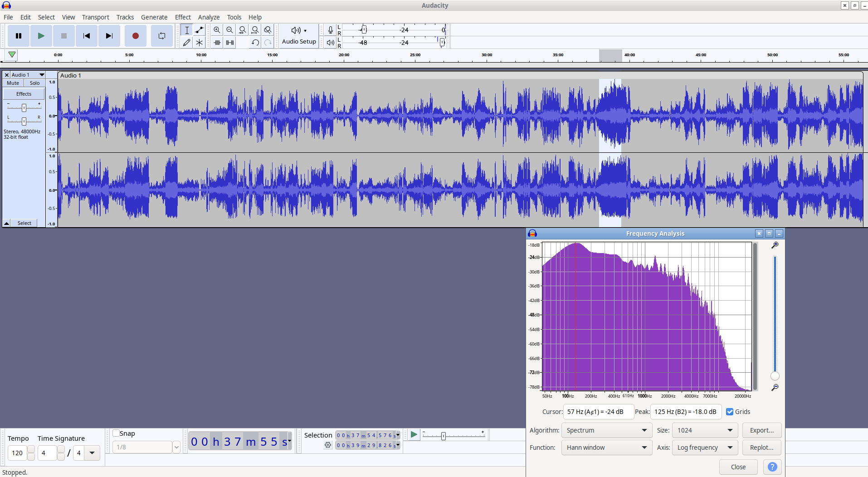Skip to the start of the project
Viewport: 868px width, 477px height.
coord(87,36)
